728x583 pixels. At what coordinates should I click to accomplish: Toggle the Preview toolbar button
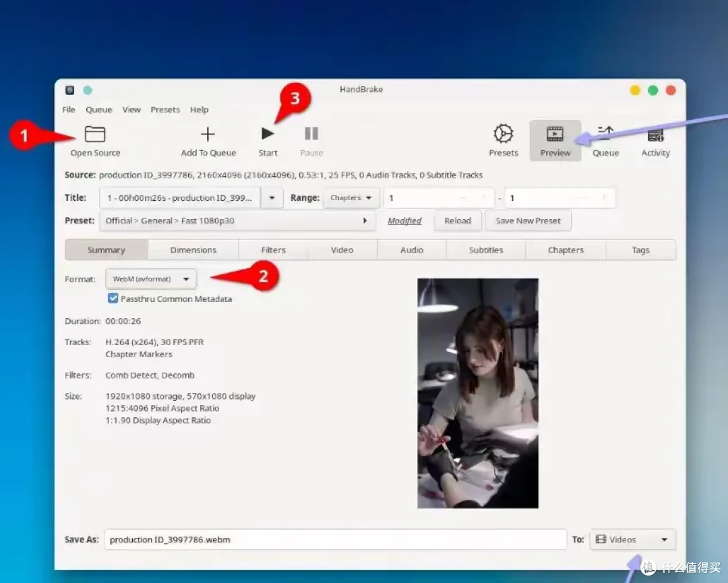[x=555, y=141]
